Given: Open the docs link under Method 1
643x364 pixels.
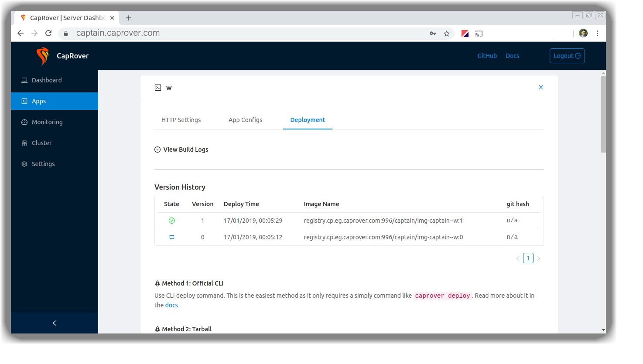Looking at the screenshot, I should click(x=171, y=305).
